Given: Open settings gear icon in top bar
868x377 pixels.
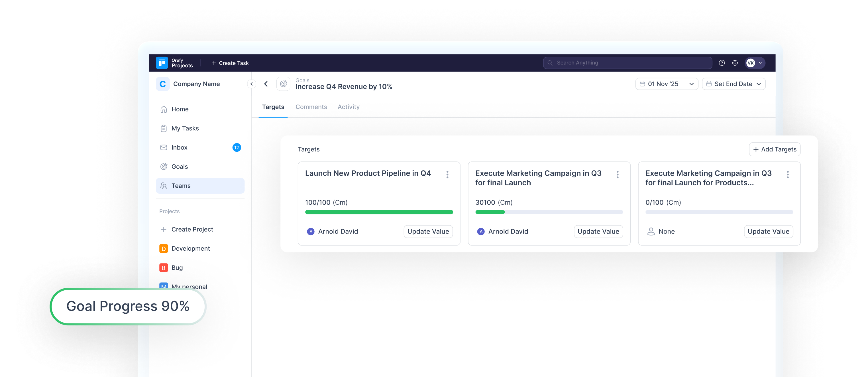Looking at the screenshot, I should (x=735, y=63).
